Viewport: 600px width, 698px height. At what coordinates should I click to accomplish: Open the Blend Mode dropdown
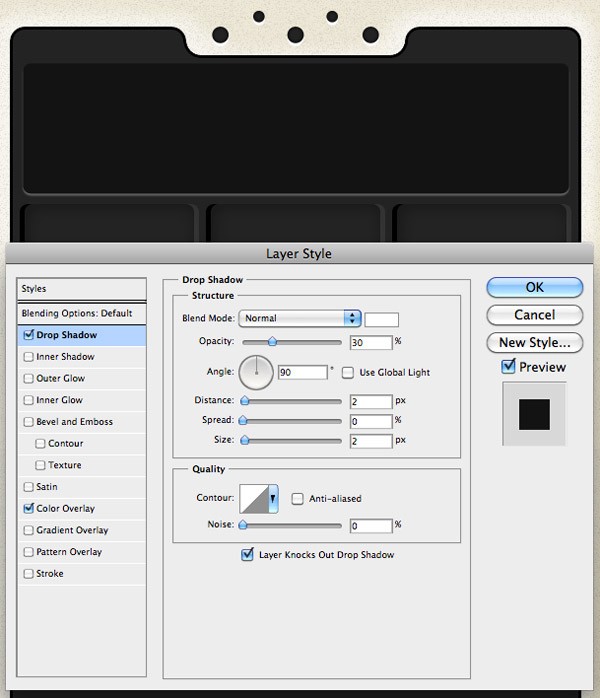point(300,318)
